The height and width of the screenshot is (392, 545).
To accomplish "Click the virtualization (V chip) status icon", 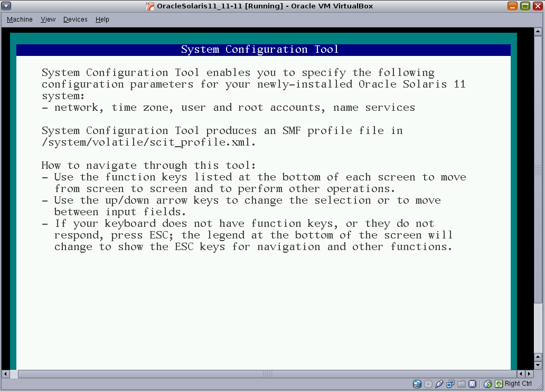I will point(472,384).
